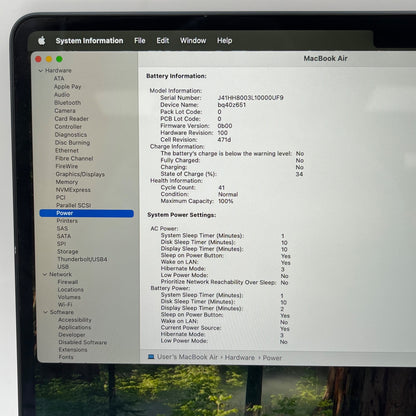Open the Apple menu icon
416x416 pixels.
pyautogui.click(x=42, y=41)
